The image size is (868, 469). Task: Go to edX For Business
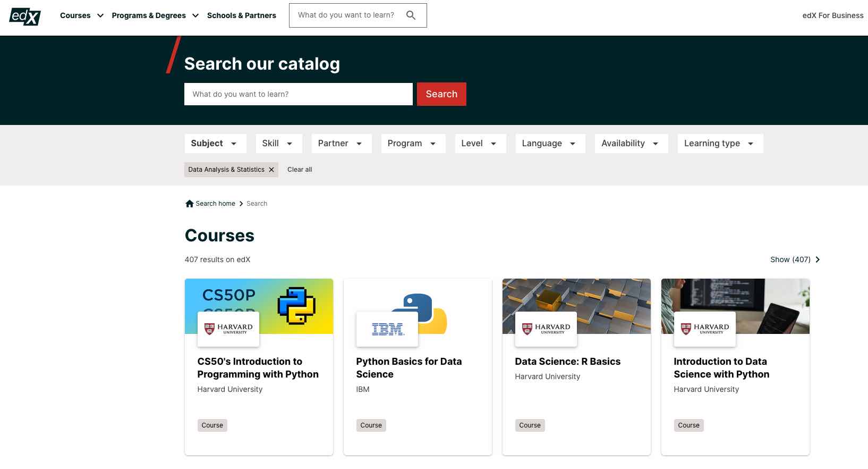tap(832, 15)
